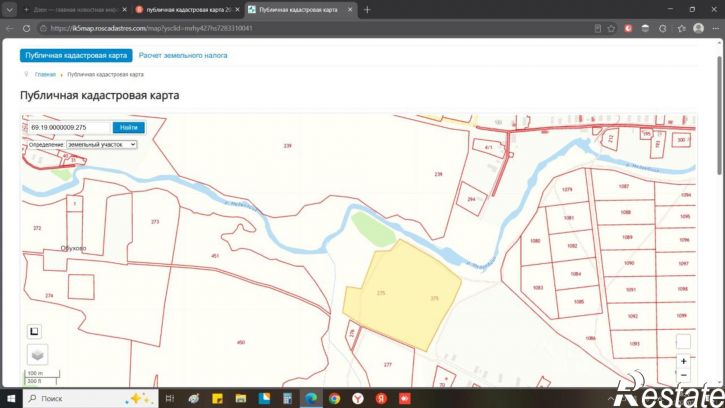Click the Найти search button

coord(129,127)
